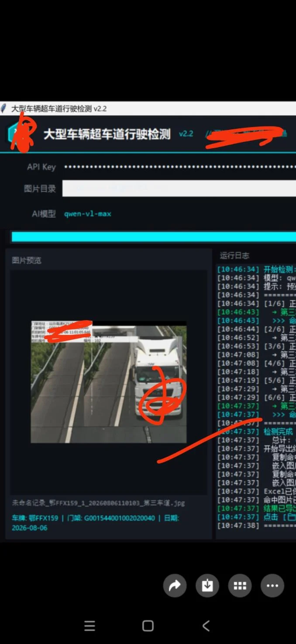Click the 开始导出 log line
This screenshot has height=644, width=296.
[x=256, y=449]
